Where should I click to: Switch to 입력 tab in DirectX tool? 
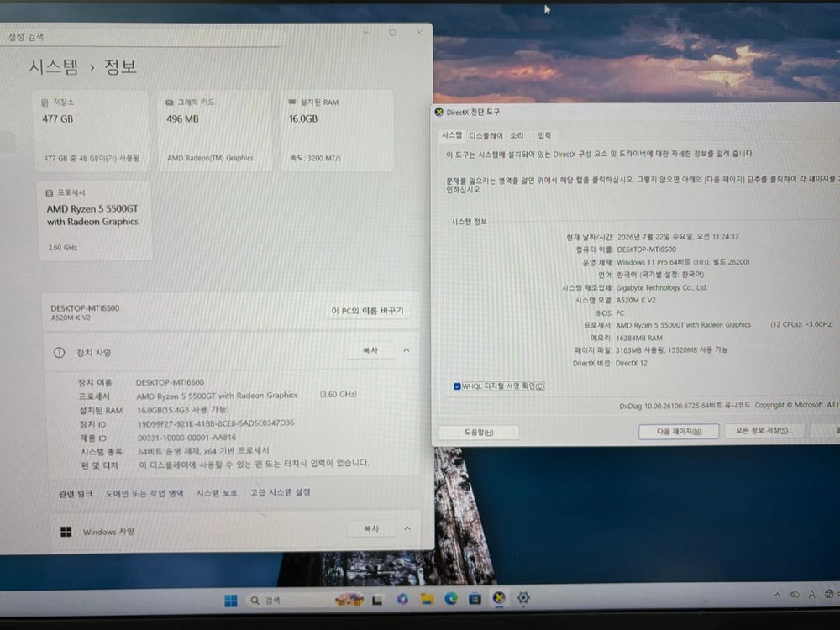click(544, 135)
